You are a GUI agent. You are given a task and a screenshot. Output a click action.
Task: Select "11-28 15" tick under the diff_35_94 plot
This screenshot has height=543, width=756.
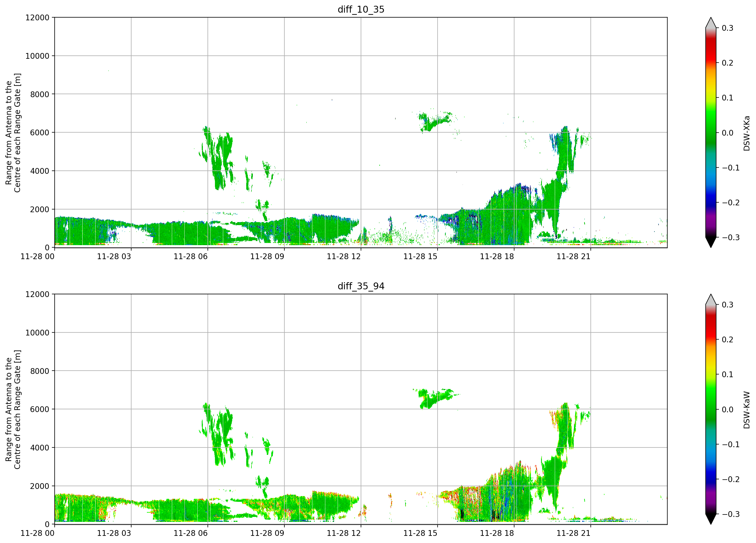421,533
